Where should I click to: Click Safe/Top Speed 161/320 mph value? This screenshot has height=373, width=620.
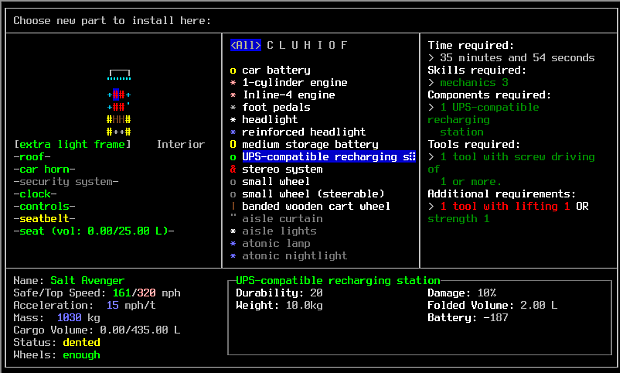click(147, 293)
